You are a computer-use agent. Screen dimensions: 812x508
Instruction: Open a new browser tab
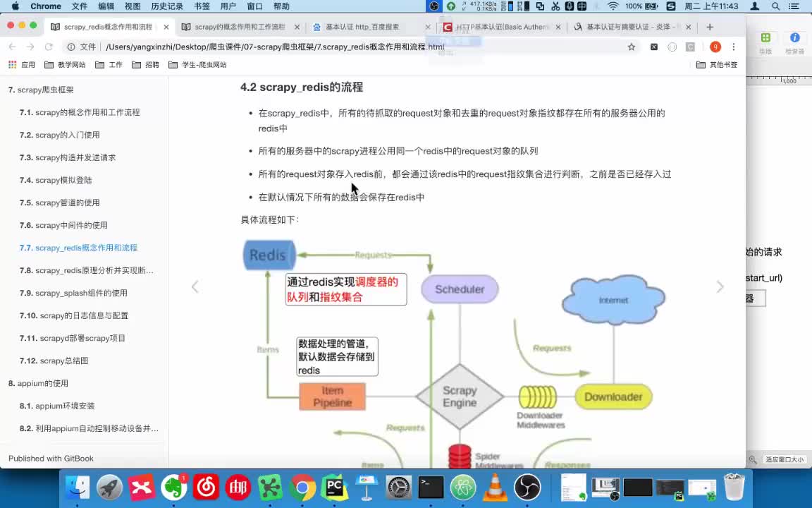tap(710, 27)
